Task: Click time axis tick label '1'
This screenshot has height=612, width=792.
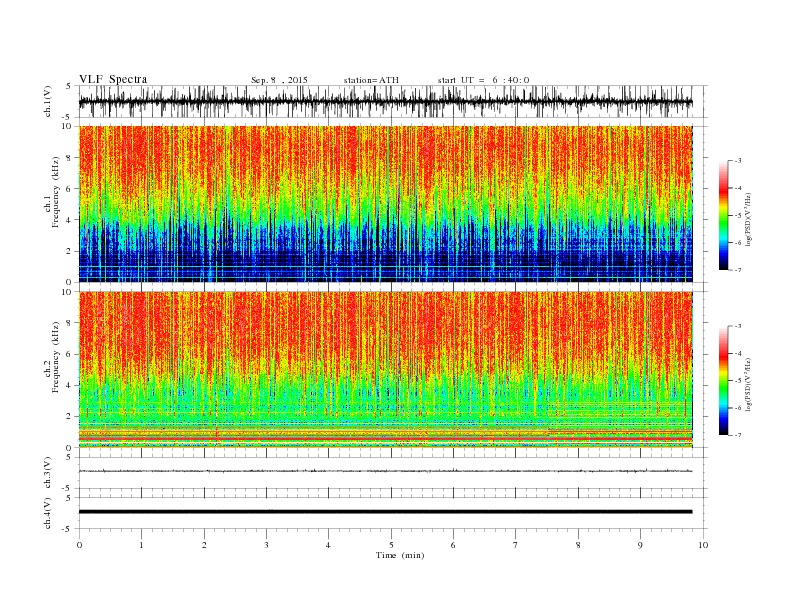Action: 141,545
